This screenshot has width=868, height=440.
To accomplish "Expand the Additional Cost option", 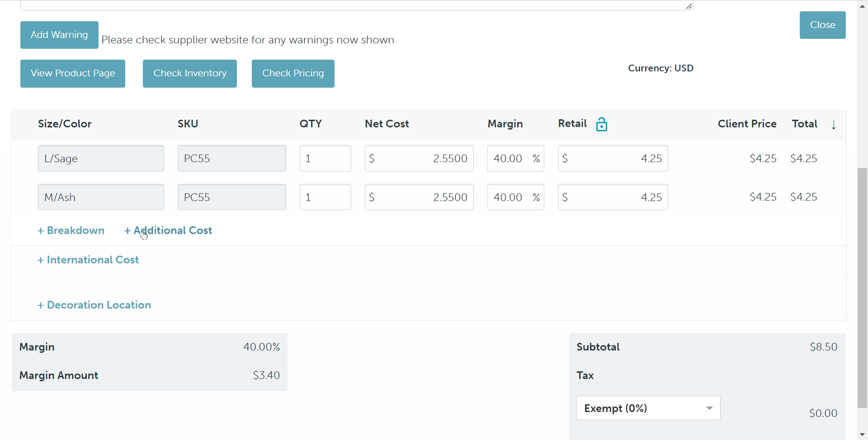I will [x=168, y=230].
